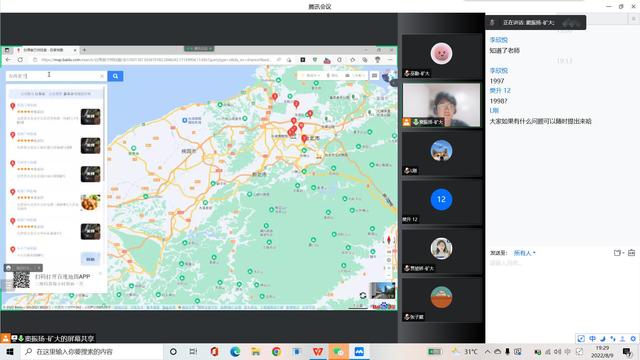The width and height of the screenshot is (640, 360).
Task: Click the blue map search magnifier button
Action: [116, 76]
